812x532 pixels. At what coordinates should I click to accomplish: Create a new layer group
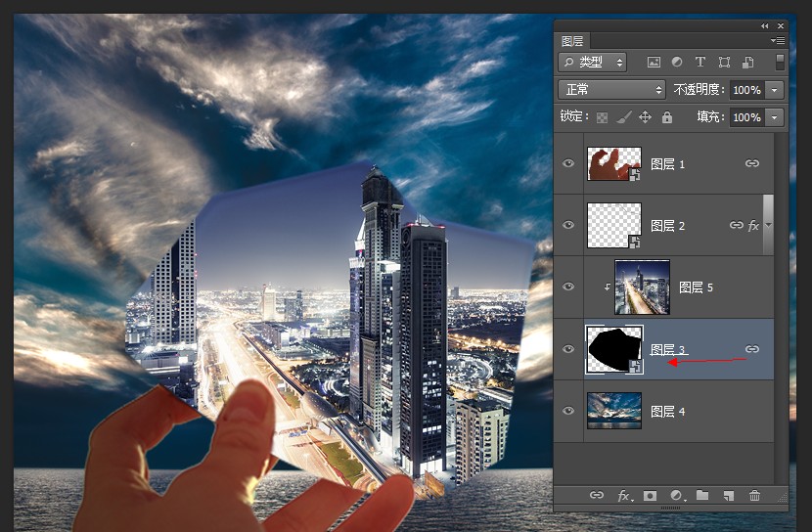[x=702, y=495]
